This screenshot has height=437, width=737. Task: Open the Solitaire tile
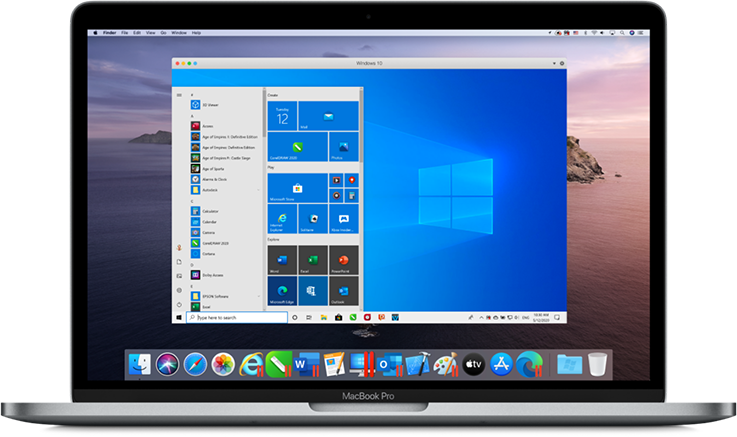pyautogui.click(x=313, y=218)
